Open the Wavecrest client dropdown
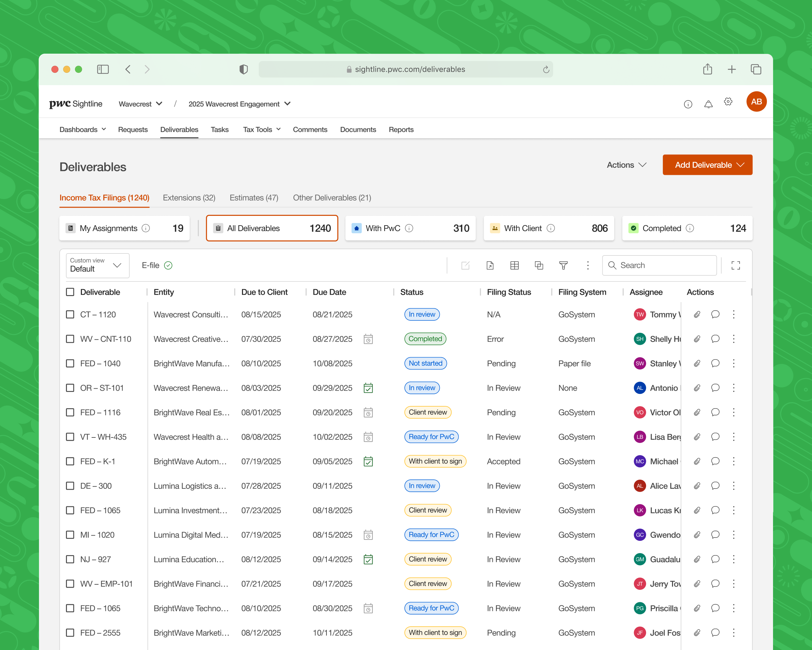This screenshot has width=812, height=650. click(141, 104)
